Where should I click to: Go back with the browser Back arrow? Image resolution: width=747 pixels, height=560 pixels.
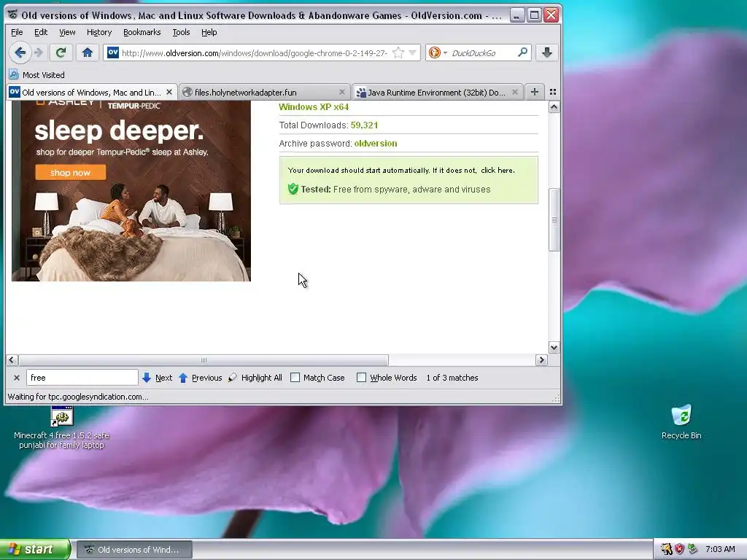(20, 52)
